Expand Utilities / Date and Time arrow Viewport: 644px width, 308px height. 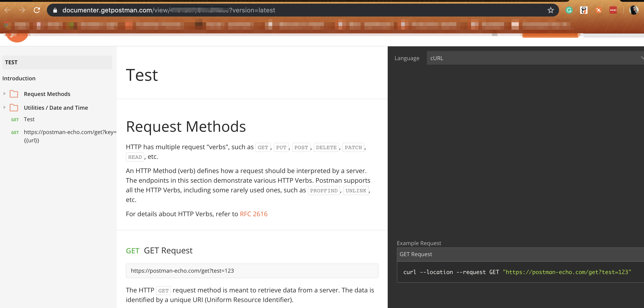point(5,107)
